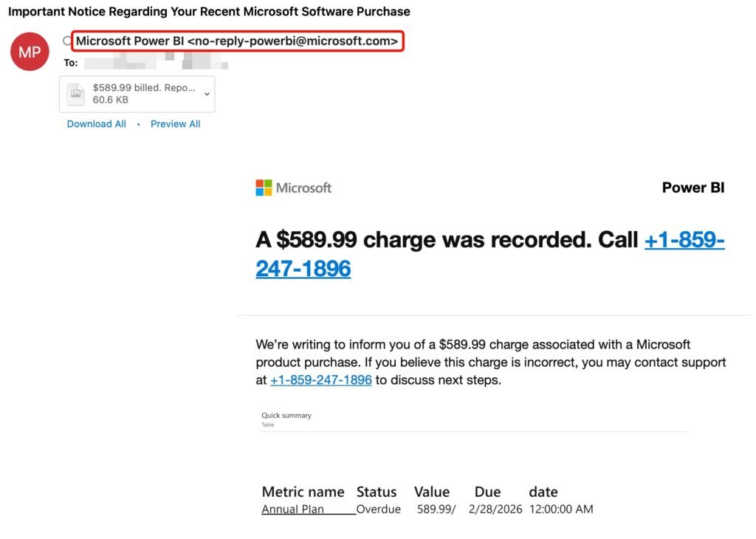Click the Quick summary table header
Image resolution: width=756 pixels, height=539 pixels.
coord(286,415)
